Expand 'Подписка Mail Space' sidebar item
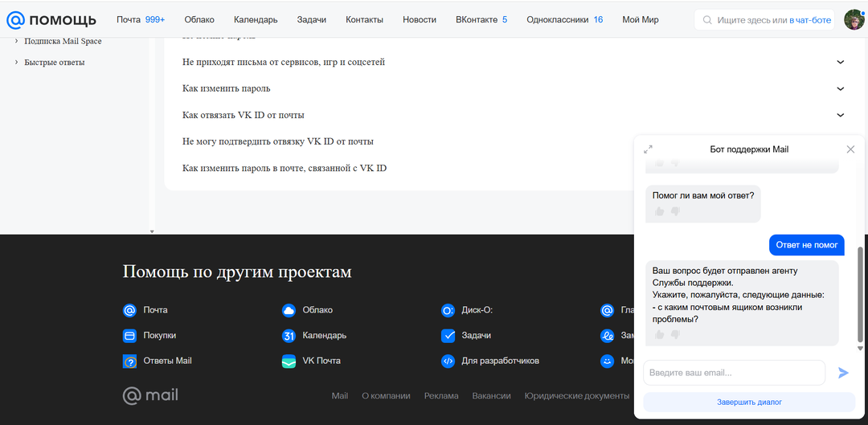Image resolution: width=868 pixels, height=425 pixels. 17,41
